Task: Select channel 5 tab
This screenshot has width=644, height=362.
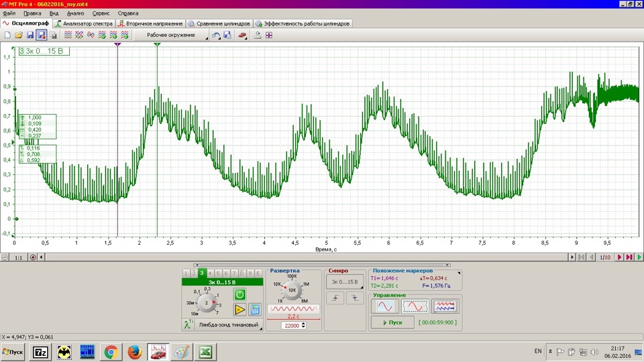Action: tap(217, 274)
